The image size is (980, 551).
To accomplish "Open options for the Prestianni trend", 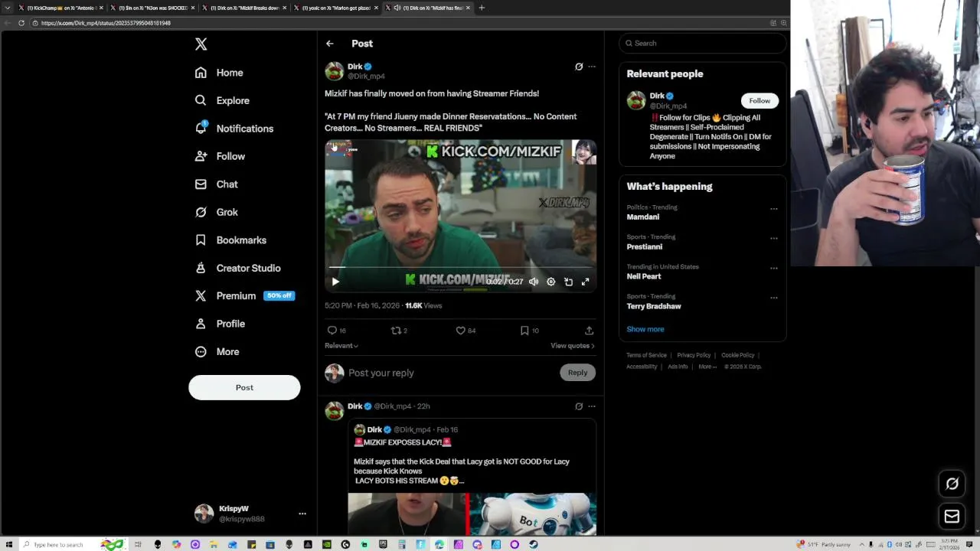I will pos(773,239).
